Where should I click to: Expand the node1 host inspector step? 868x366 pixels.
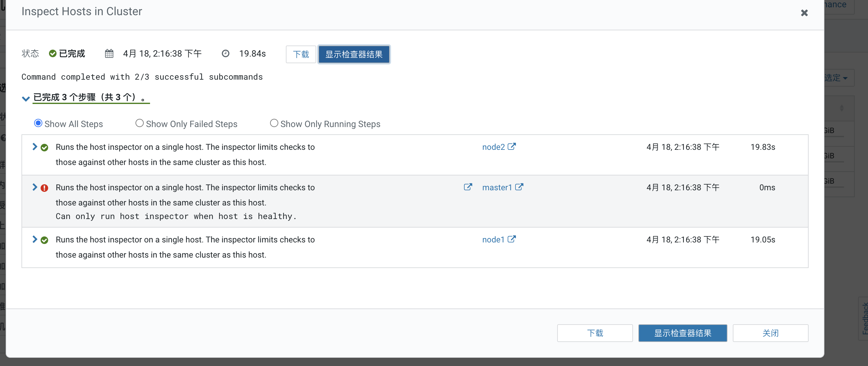pos(34,239)
